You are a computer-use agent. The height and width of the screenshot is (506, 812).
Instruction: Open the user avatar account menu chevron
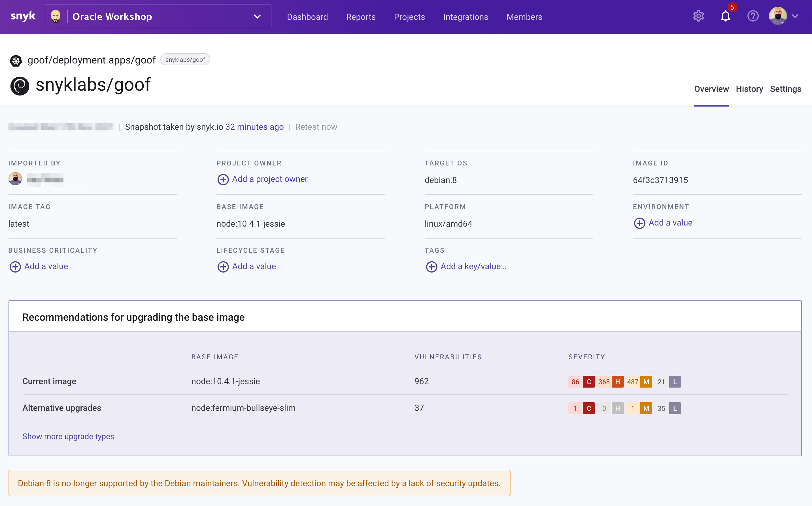[795, 16]
